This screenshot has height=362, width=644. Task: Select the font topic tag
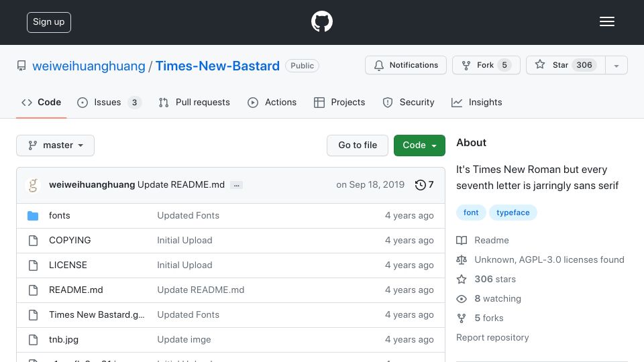(x=471, y=213)
